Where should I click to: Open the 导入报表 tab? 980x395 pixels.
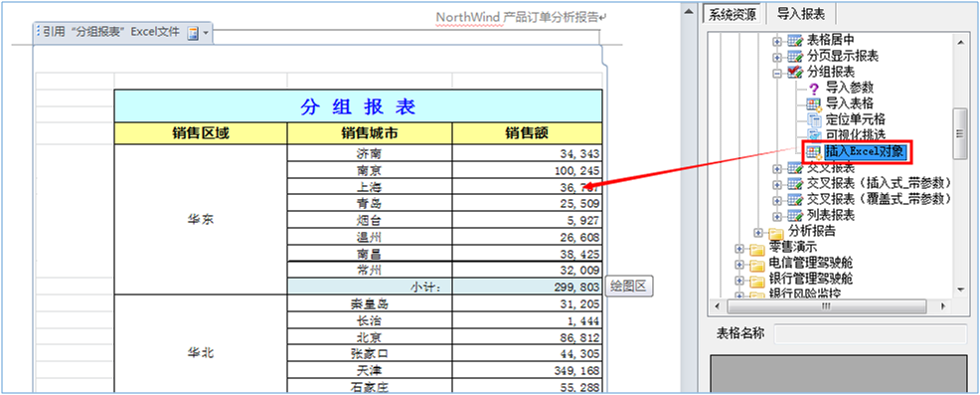(x=801, y=13)
